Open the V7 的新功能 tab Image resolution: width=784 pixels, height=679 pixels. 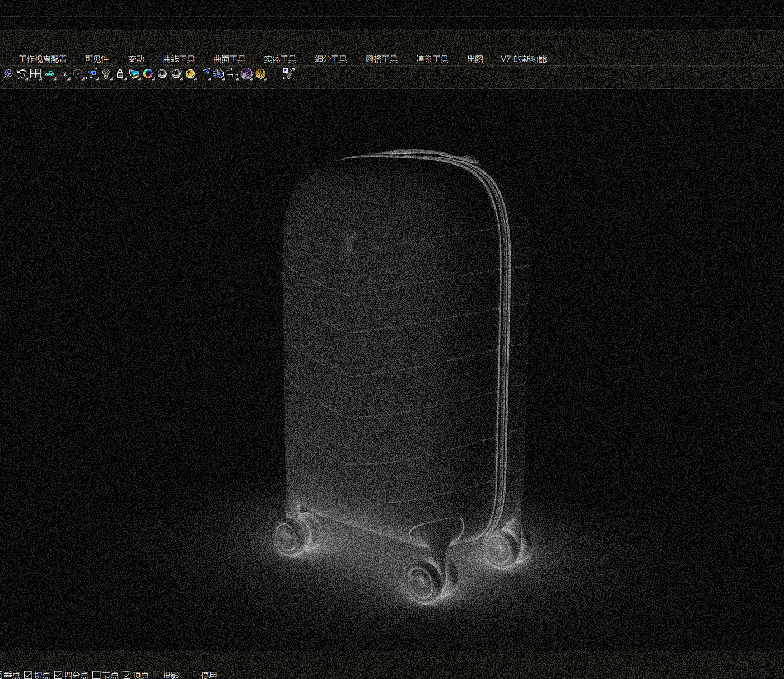(x=523, y=59)
